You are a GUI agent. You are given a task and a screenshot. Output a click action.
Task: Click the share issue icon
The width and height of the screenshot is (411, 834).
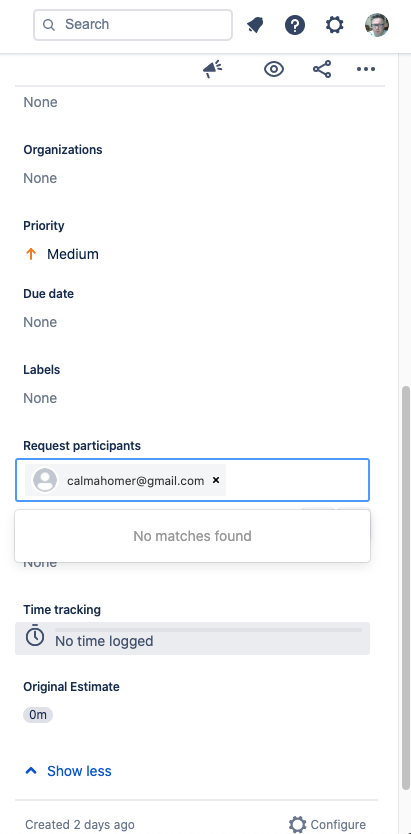[322, 69]
